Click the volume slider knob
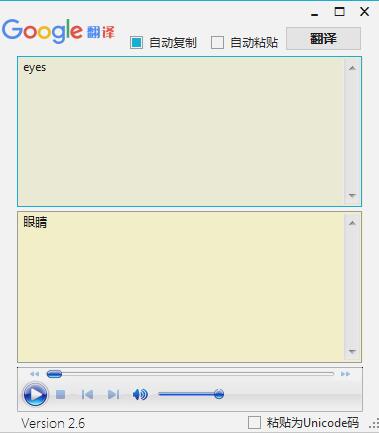379x433 pixels. pyautogui.click(x=219, y=394)
